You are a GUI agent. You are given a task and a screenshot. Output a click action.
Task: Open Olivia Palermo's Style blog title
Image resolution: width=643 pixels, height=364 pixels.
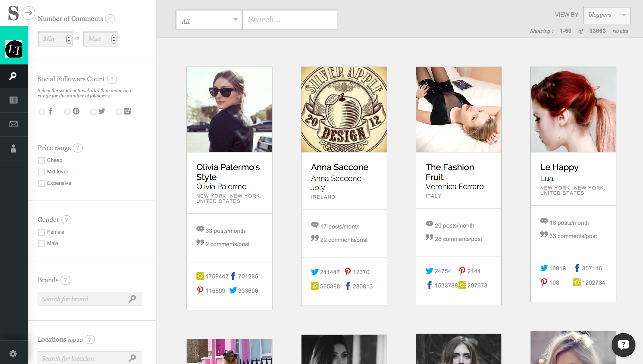[x=228, y=172]
